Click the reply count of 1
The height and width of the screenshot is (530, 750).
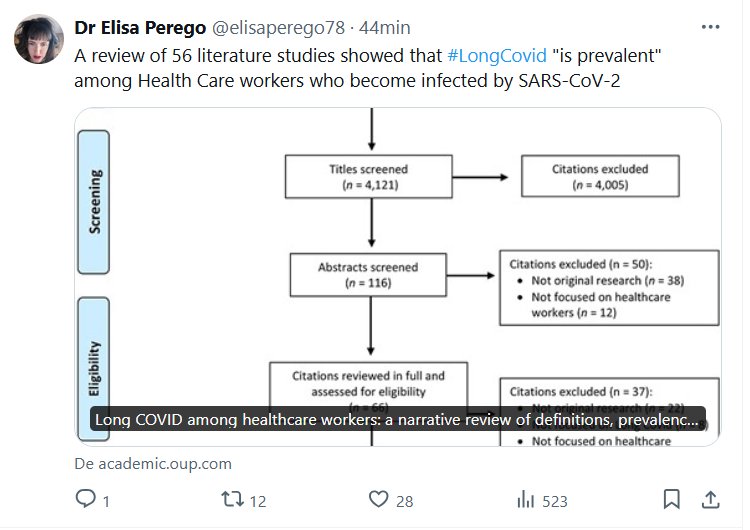pyautogui.click(x=106, y=500)
